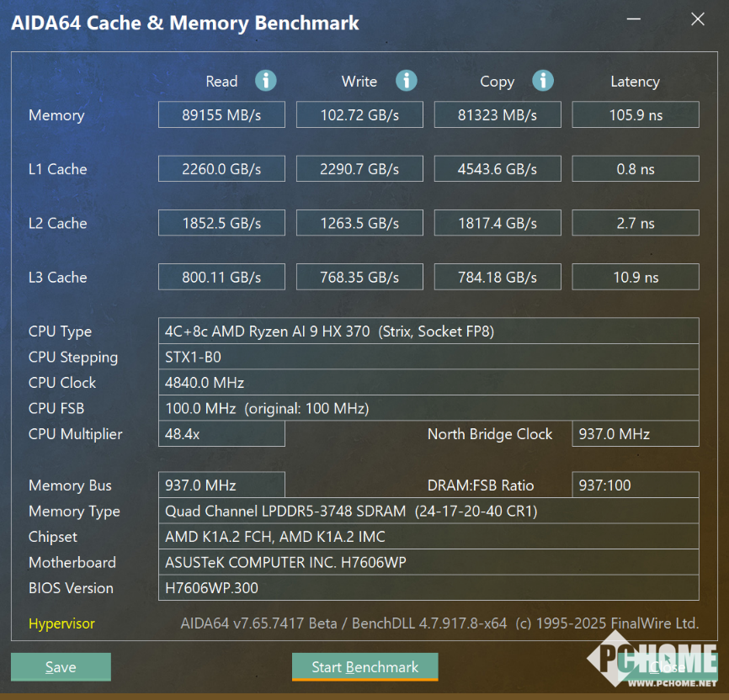Click the L1 Cache row label
Viewport: 729px width, 700px height.
click(57, 169)
